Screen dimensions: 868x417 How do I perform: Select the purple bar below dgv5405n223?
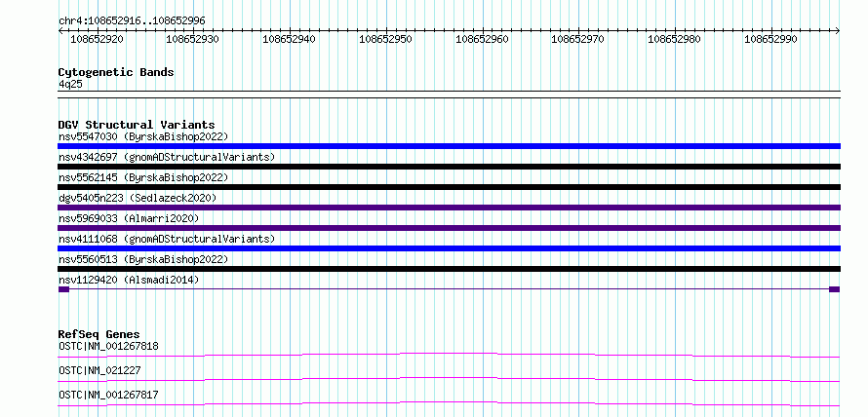449,208
